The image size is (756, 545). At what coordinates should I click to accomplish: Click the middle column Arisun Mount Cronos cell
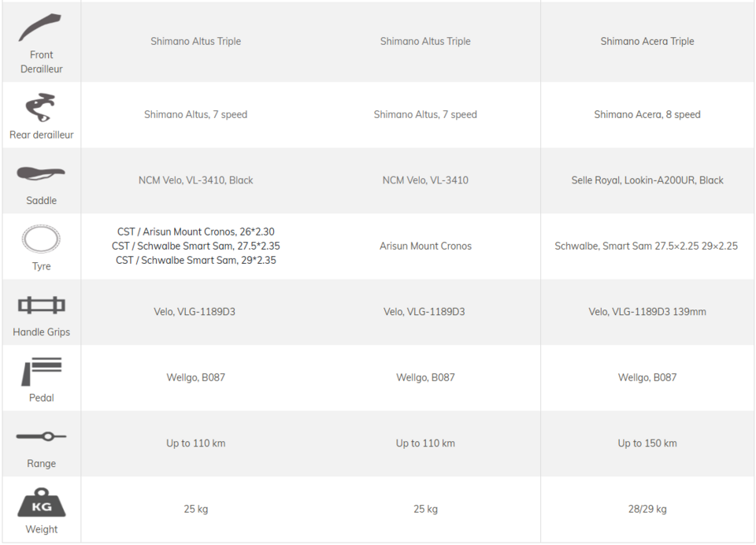(x=425, y=246)
